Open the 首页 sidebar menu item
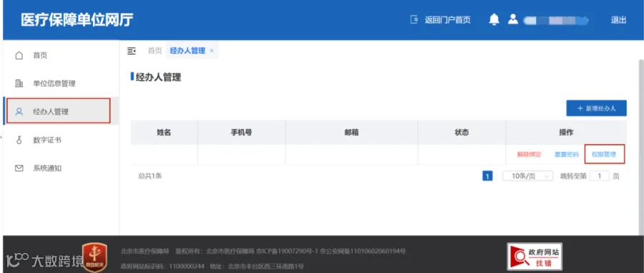The width and height of the screenshot is (644, 273). click(61, 55)
